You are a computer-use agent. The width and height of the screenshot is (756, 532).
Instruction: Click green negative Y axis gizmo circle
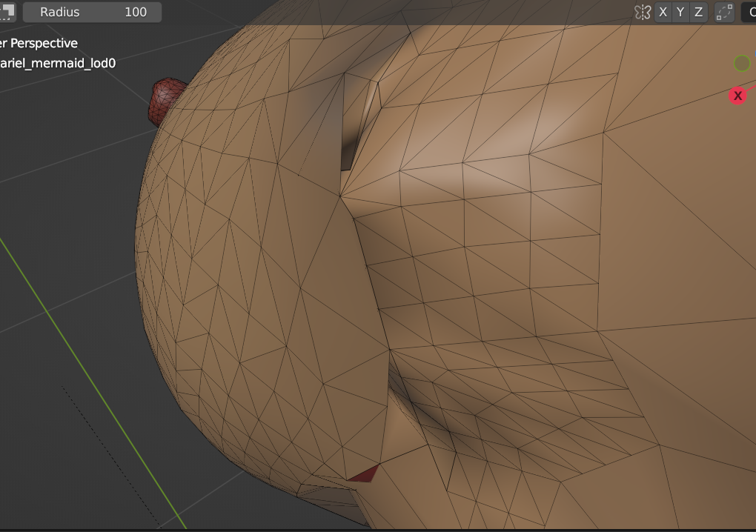pyautogui.click(x=742, y=63)
